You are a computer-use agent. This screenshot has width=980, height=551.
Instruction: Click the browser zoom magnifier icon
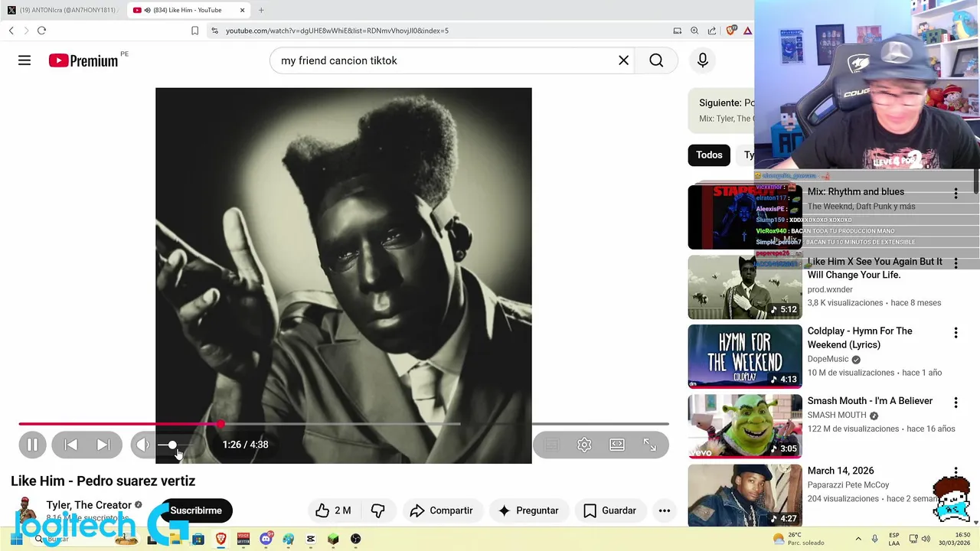(694, 31)
